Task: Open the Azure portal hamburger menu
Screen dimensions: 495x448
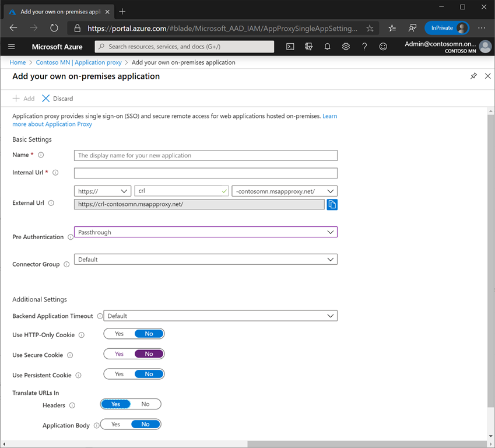Action: click(x=12, y=47)
